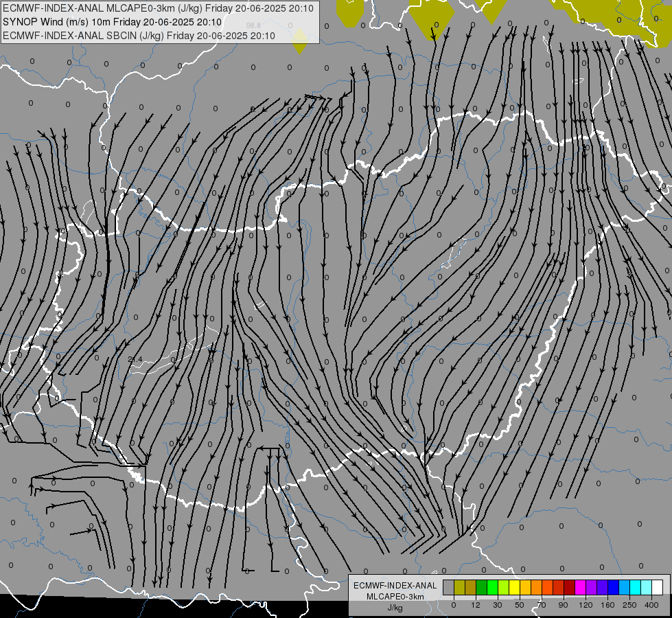This screenshot has width=672, height=618.
Task: Click the olive-yellow legend swatch after gray
Action: pyautogui.click(x=459, y=588)
